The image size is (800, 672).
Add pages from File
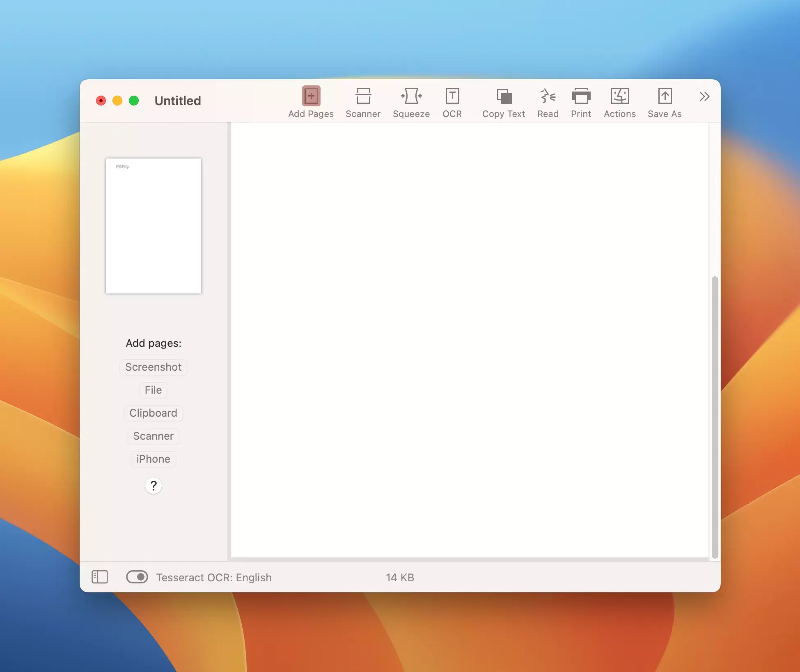(153, 390)
